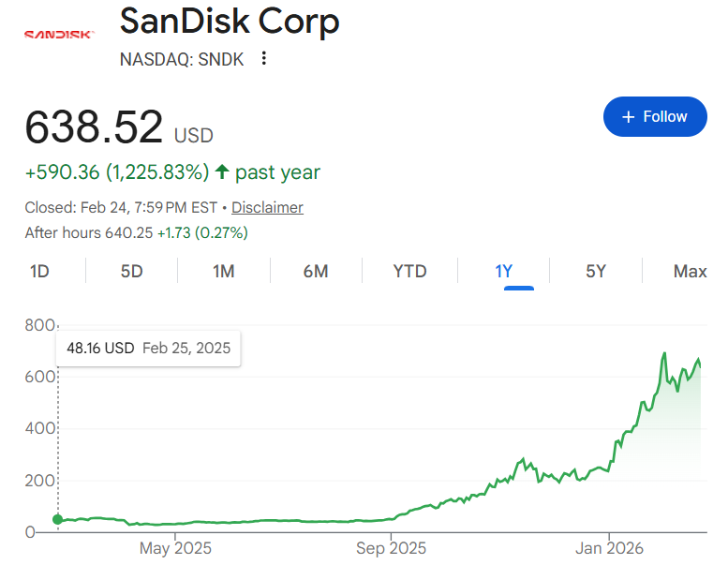
Task: Click the active 1Y tab
Action: click(x=504, y=272)
